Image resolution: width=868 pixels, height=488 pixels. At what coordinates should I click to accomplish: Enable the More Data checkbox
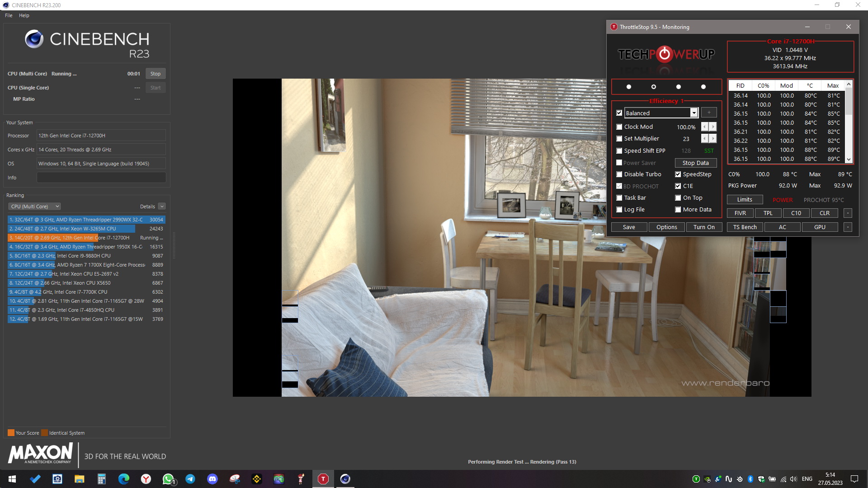point(678,210)
